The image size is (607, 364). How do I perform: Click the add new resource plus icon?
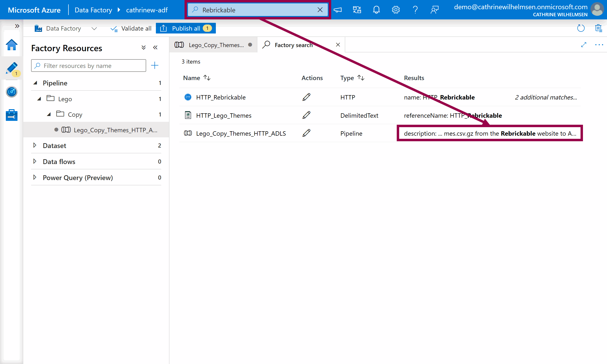155,66
